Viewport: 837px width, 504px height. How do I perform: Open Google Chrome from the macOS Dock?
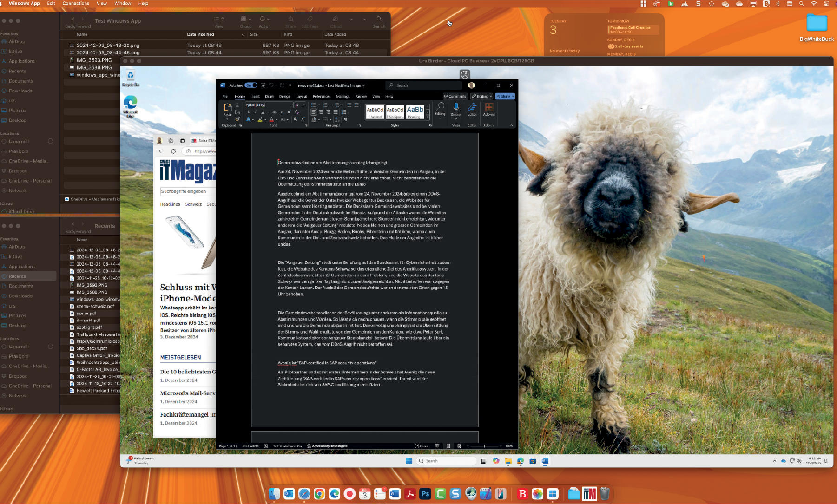pyautogui.click(x=319, y=494)
